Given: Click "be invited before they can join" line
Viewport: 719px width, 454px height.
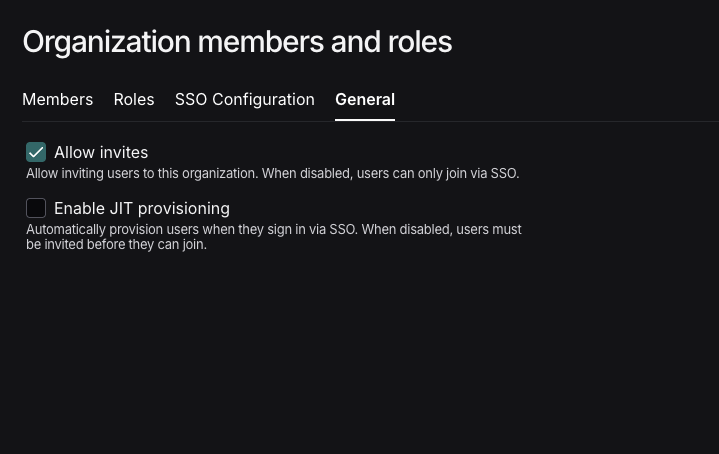Looking at the screenshot, I should coord(116,245).
